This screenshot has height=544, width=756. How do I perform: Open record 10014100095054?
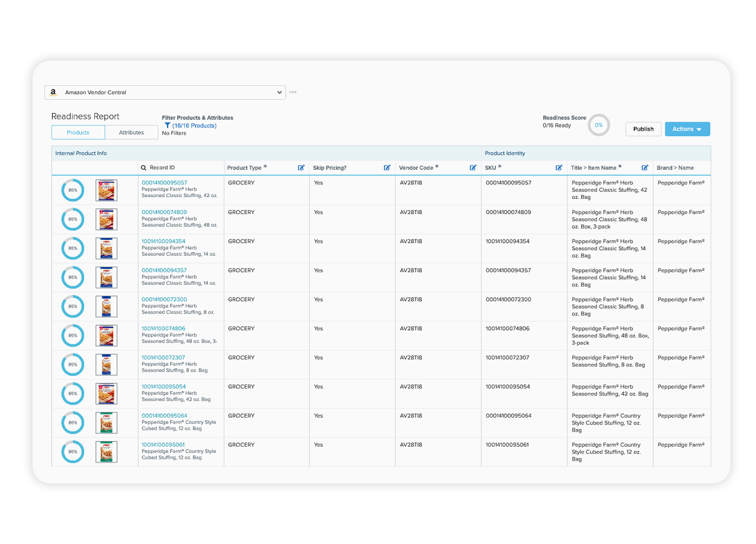pos(164,386)
